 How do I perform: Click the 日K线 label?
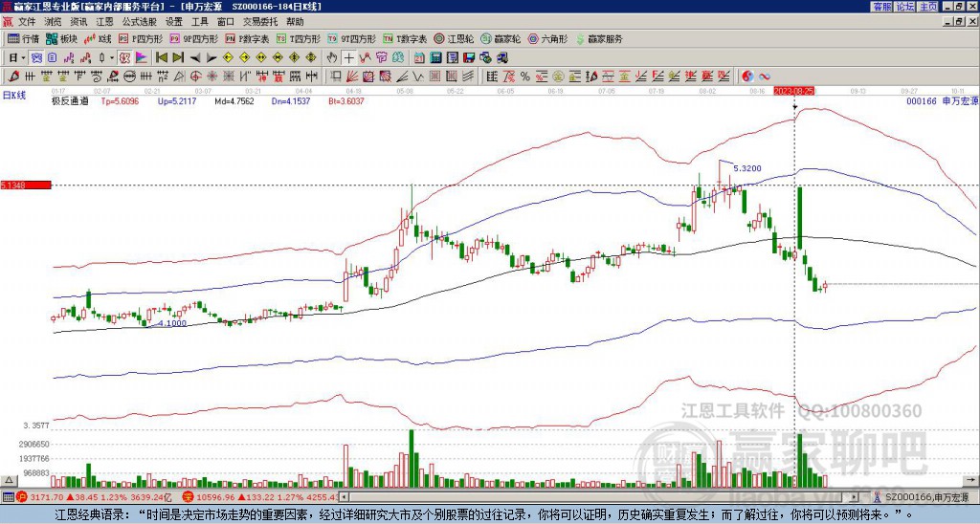14,96
